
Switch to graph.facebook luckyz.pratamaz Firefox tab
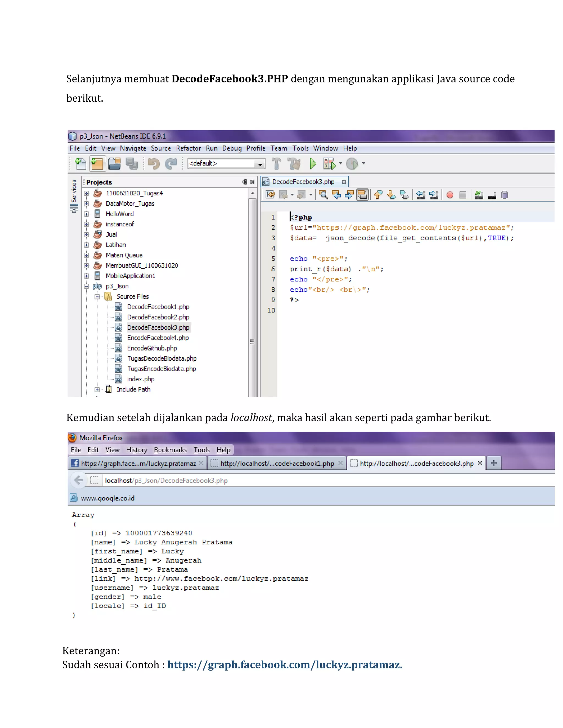point(137,463)
